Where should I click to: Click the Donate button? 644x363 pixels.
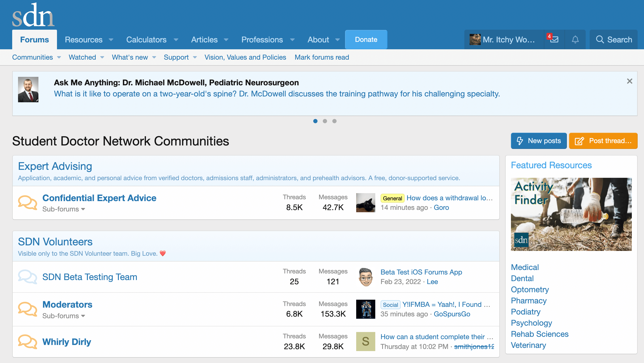pos(366,39)
